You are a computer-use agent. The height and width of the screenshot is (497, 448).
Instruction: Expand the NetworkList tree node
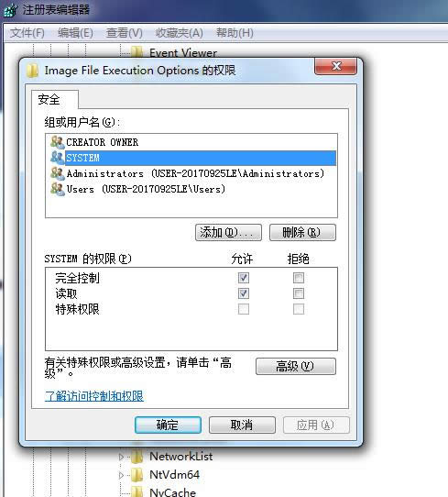(121, 457)
